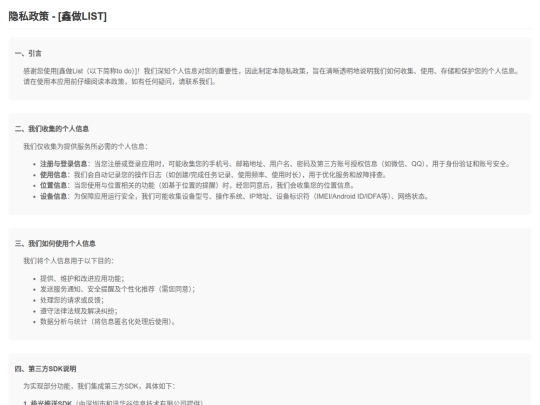Click the heading 三、我们如何使用个人信息
Screen dimensions: 540x405
pos(55,243)
